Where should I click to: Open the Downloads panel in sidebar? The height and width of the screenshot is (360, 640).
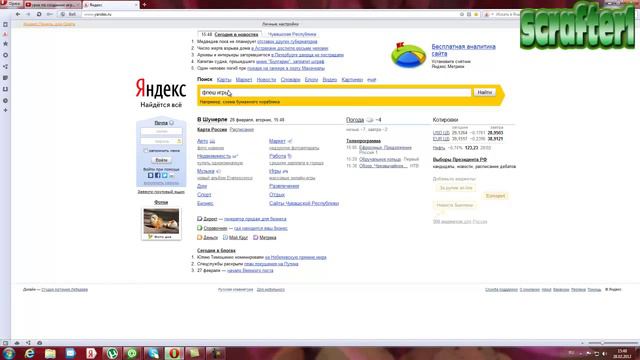pos(5,89)
